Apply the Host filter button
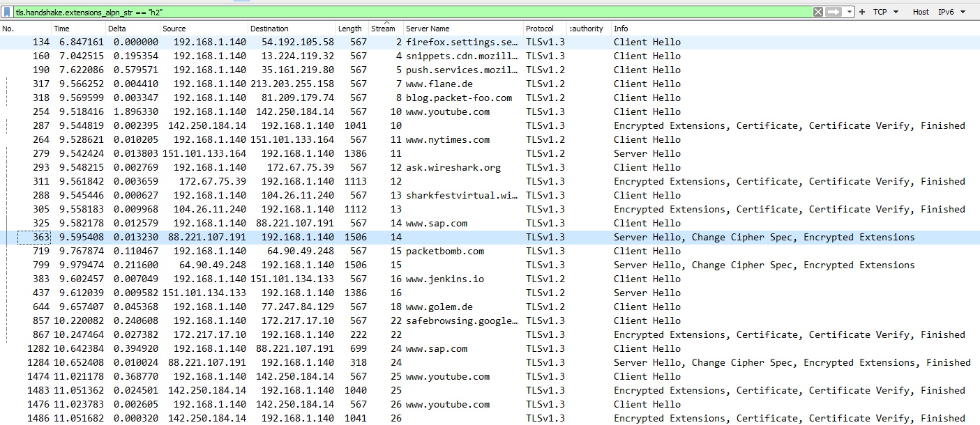The image size is (980, 425). coord(921,12)
